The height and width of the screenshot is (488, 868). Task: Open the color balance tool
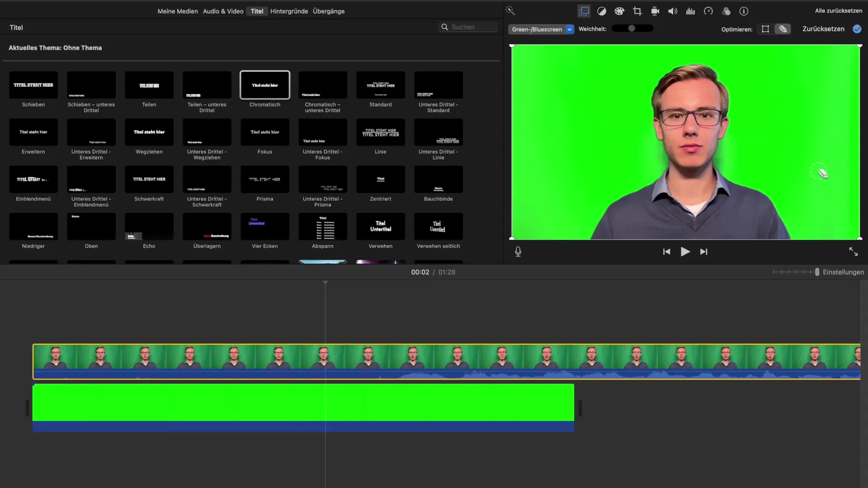coord(602,11)
